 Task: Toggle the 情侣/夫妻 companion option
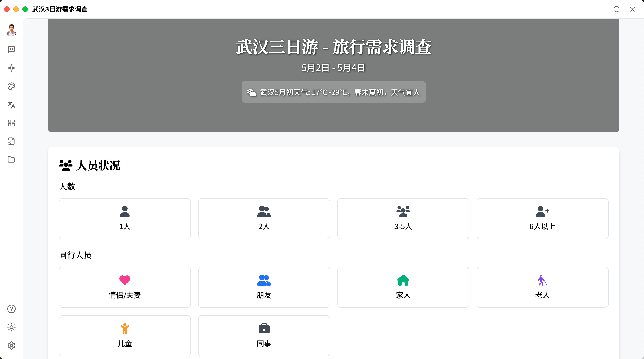(x=125, y=288)
